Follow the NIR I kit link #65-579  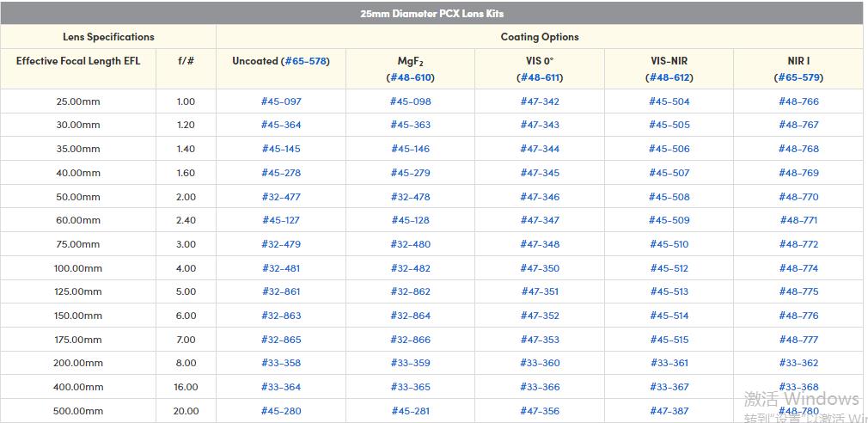coord(798,77)
